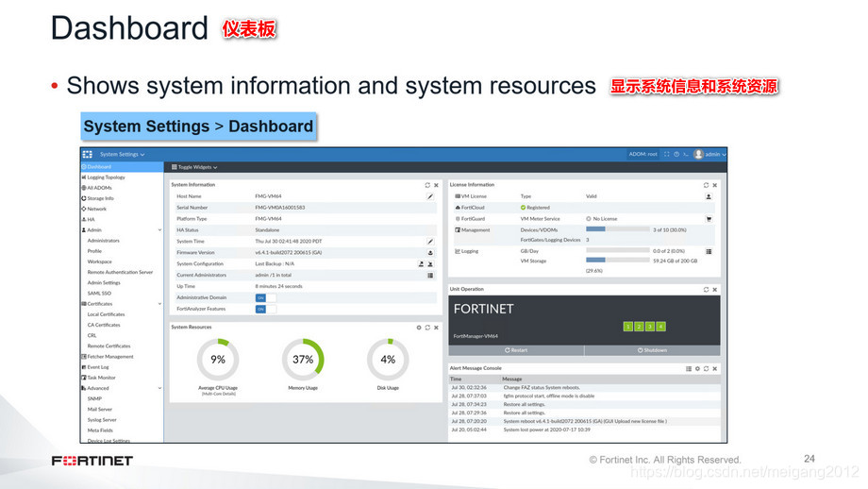Screen dimensions: 868x489
Task: Toggle the Administrative Domain switch
Action: [x=265, y=298]
